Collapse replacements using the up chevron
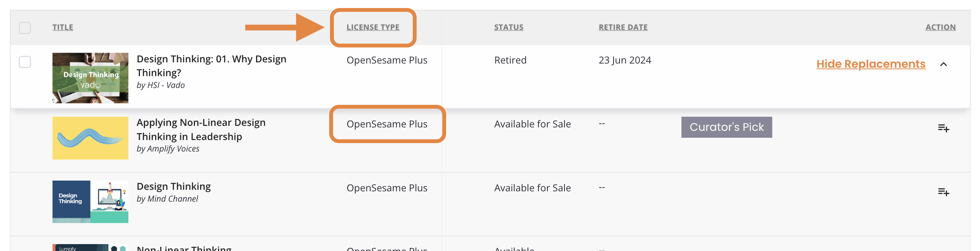The width and height of the screenshot is (980, 251). 943,64
